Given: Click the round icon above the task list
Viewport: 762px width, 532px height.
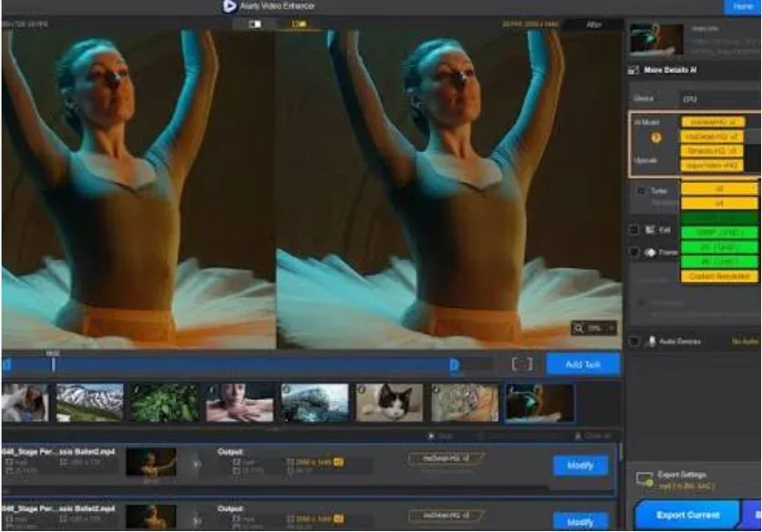Looking at the screenshot, I should click(430, 435).
